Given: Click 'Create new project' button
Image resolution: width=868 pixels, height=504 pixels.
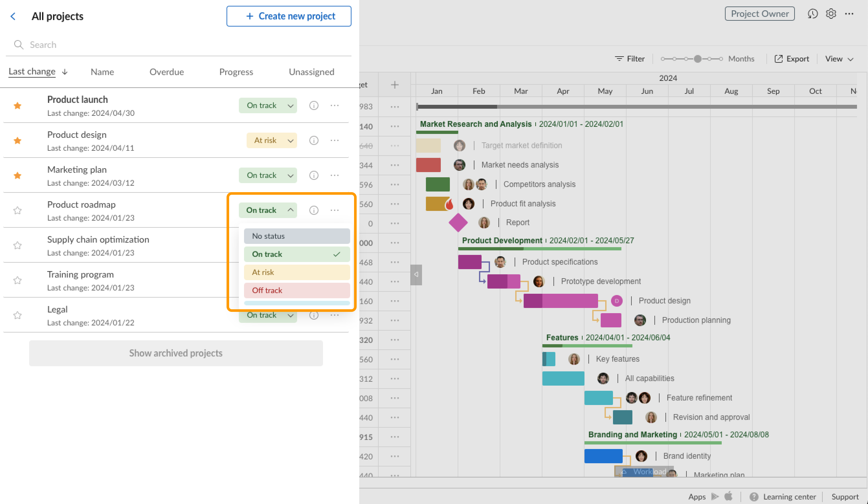Looking at the screenshot, I should click(x=290, y=16).
